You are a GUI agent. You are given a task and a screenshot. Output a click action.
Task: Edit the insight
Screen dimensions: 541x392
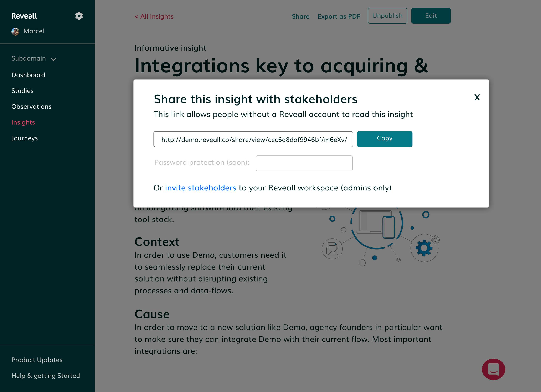coord(431,16)
